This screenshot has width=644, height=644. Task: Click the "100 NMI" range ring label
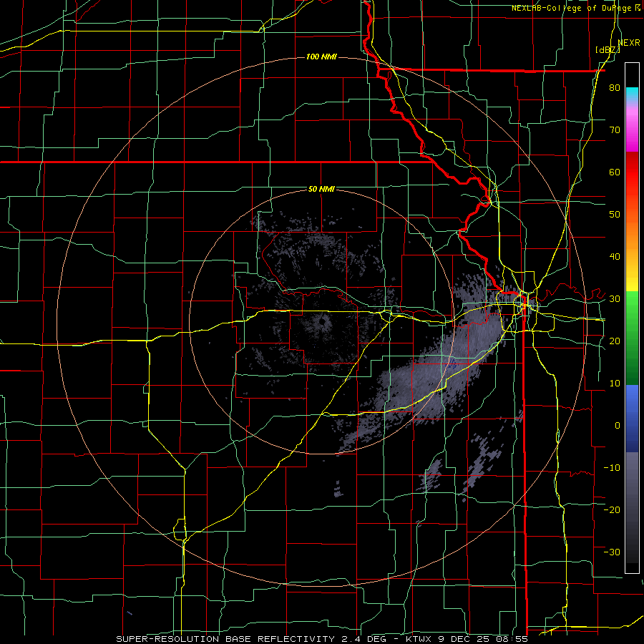click(321, 57)
